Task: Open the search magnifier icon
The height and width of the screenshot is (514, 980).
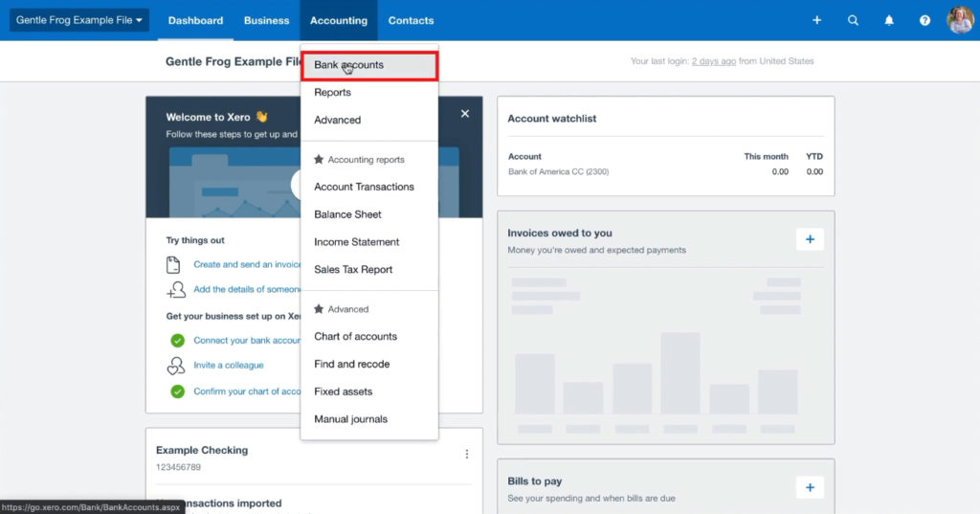Action: (853, 20)
